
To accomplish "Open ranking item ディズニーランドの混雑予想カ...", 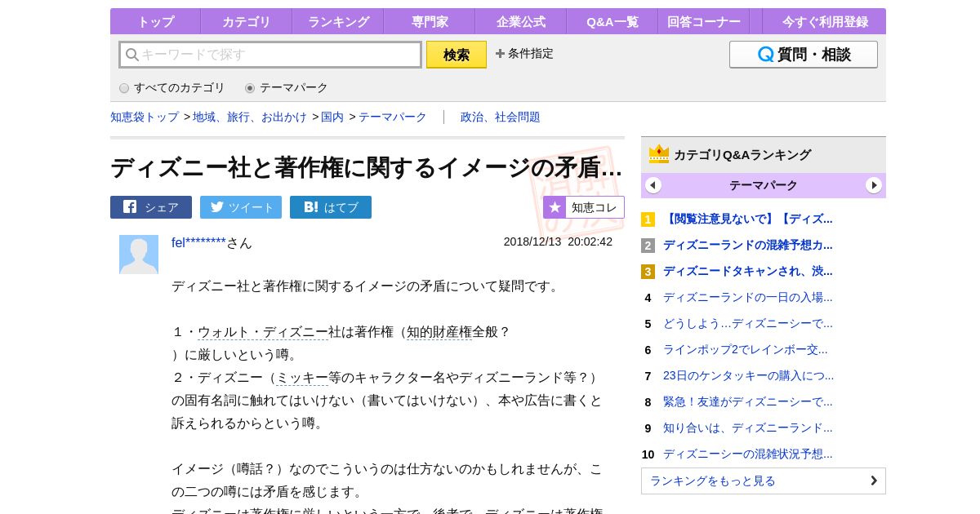I will click(x=748, y=245).
